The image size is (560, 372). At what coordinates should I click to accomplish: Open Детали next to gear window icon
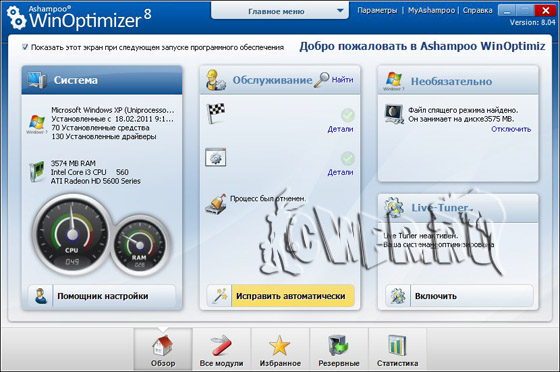click(340, 172)
